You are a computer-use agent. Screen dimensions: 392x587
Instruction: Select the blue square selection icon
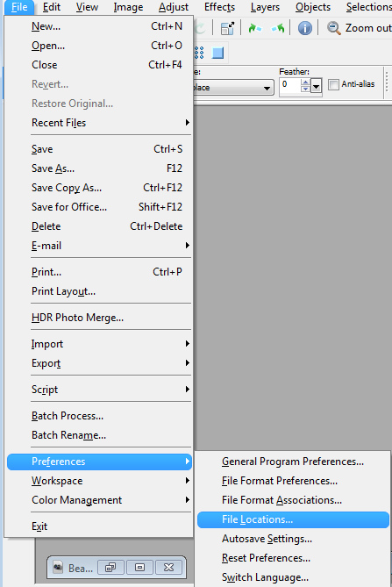[217, 53]
